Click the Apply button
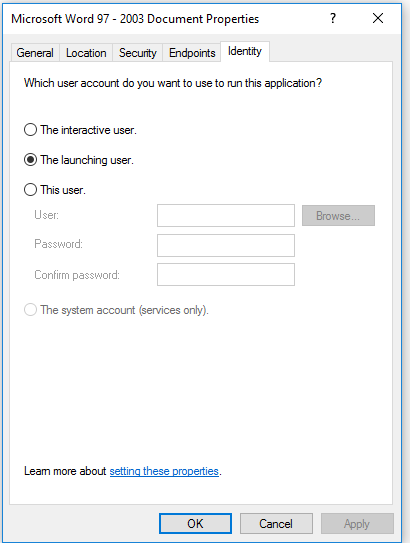Image resolution: width=410 pixels, height=543 pixels. click(x=357, y=523)
